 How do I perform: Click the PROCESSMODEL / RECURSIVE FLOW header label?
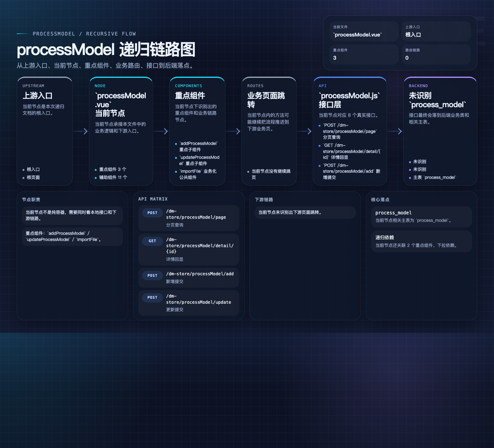tap(84, 34)
